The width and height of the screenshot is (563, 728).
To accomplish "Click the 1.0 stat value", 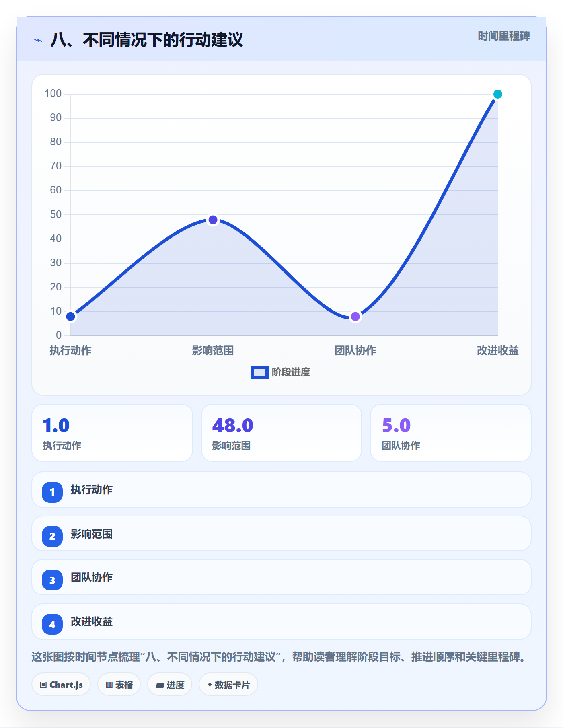I will click(56, 426).
